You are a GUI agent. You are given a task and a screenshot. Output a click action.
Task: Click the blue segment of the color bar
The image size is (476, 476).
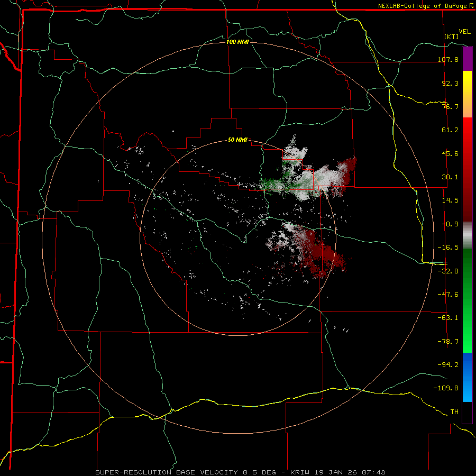tap(467, 377)
